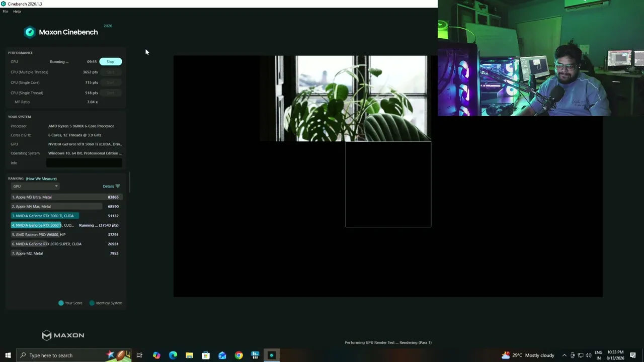Click the Details filter button
Image resolution: width=644 pixels, height=362 pixels.
(111, 186)
